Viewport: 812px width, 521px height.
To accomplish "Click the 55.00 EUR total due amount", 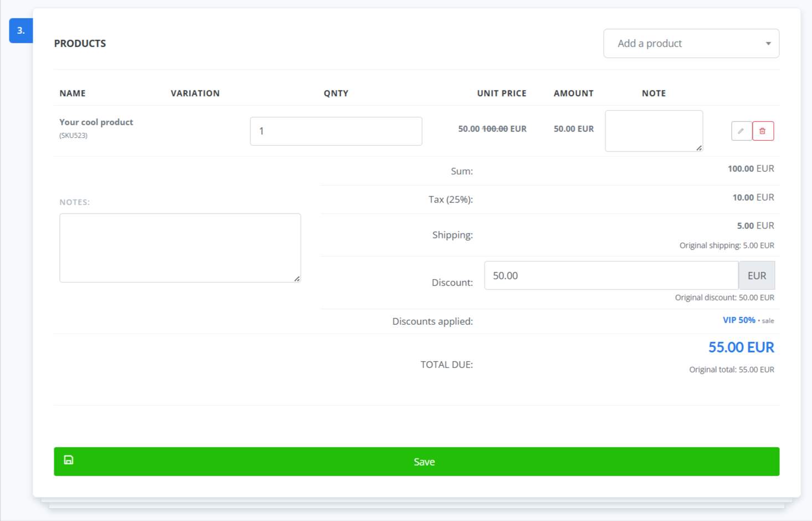I will [741, 348].
